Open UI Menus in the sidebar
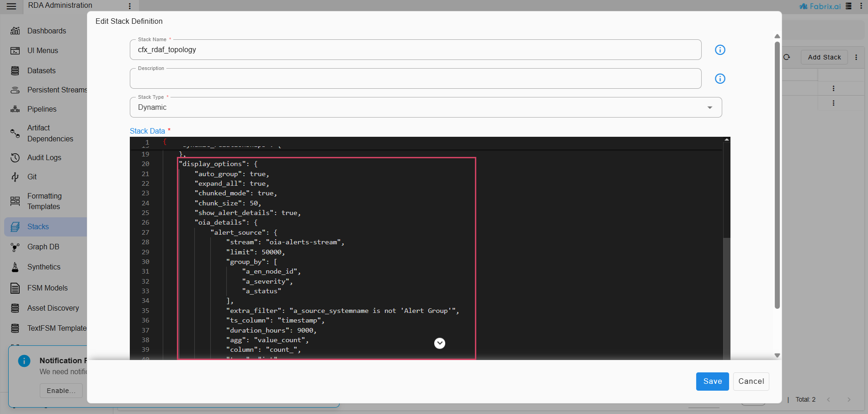Image resolution: width=868 pixels, height=414 pixels. point(43,51)
